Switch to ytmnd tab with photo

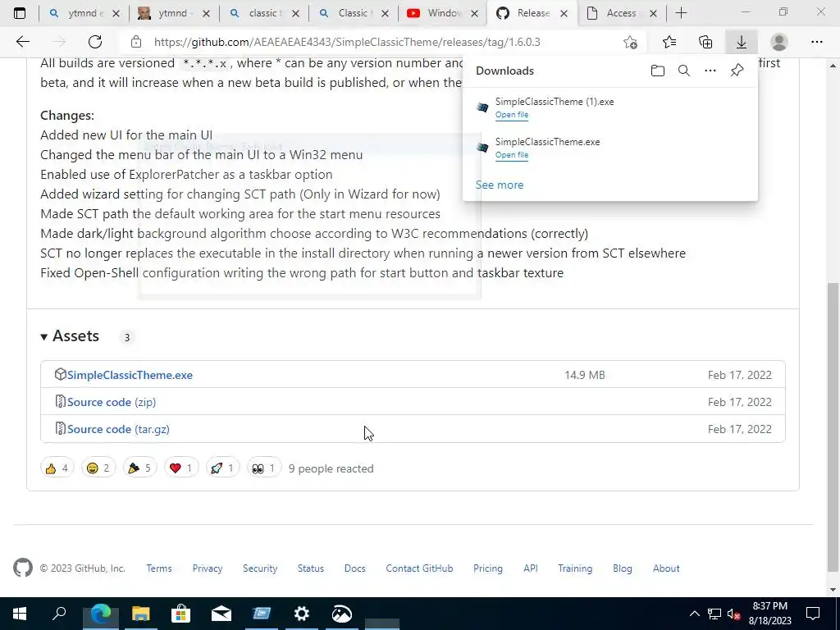(x=173, y=13)
